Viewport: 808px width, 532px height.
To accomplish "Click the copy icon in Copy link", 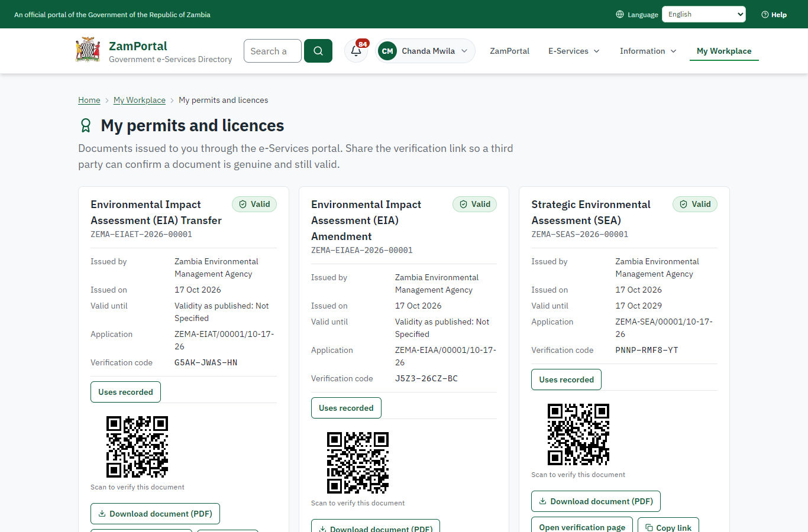I will click(x=649, y=527).
